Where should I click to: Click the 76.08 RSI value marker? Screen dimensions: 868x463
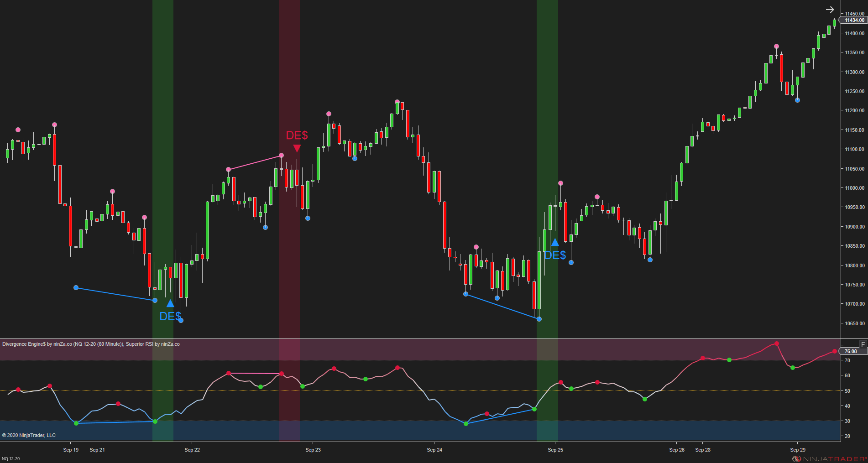pos(852,351)
